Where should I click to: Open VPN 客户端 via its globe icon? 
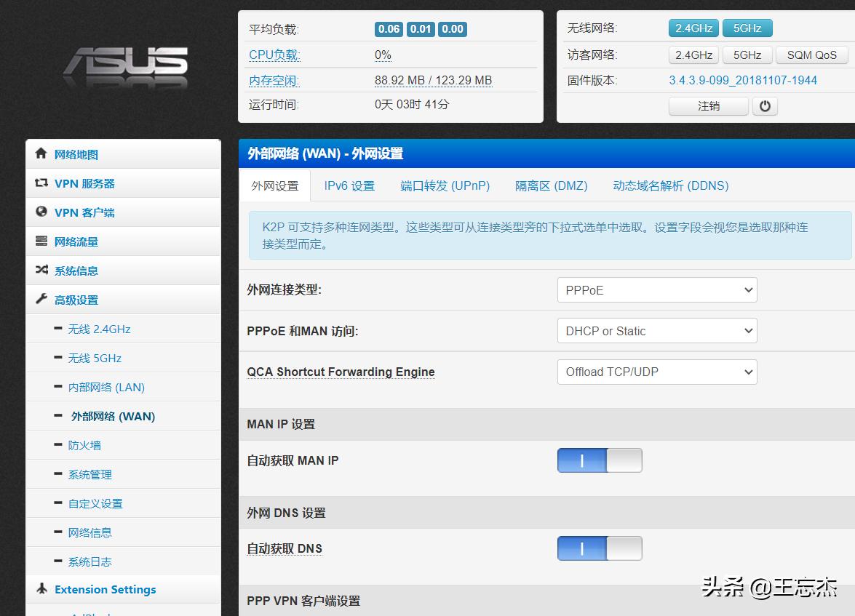tap(41, 212)
